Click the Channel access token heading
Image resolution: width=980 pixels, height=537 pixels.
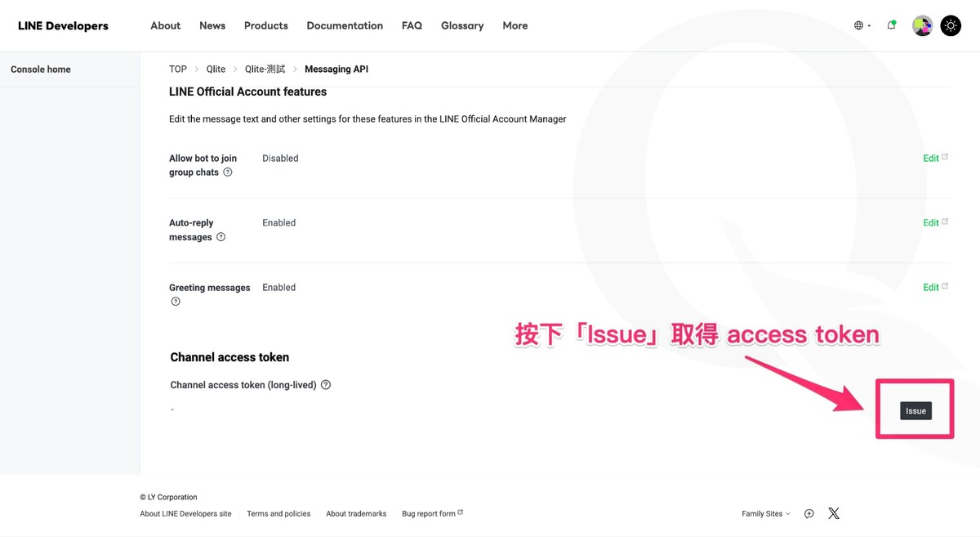[x=229, y=357]
